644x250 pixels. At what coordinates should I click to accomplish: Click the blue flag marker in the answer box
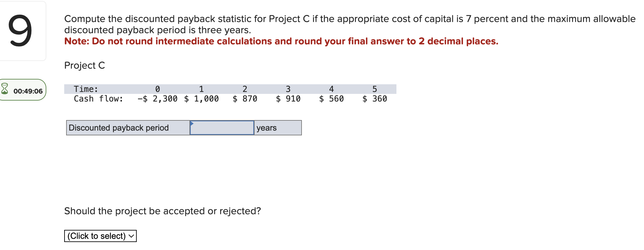coord(192,124)
